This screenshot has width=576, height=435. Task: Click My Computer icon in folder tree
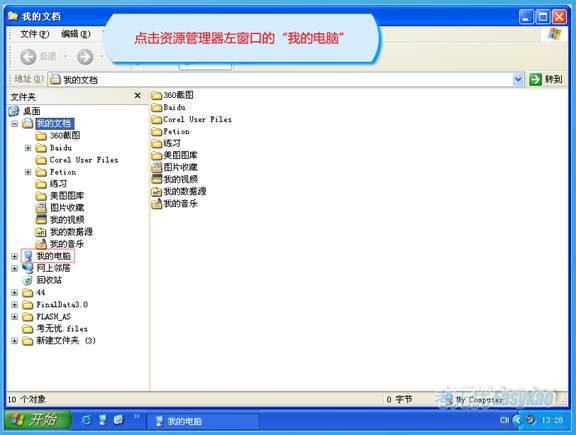point(28,256)
